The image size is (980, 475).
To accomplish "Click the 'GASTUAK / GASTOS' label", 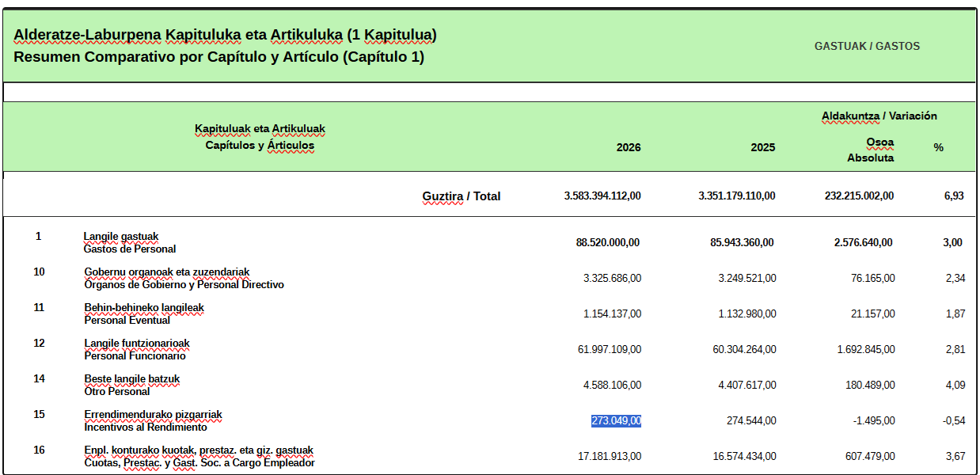I will (867, 47).
